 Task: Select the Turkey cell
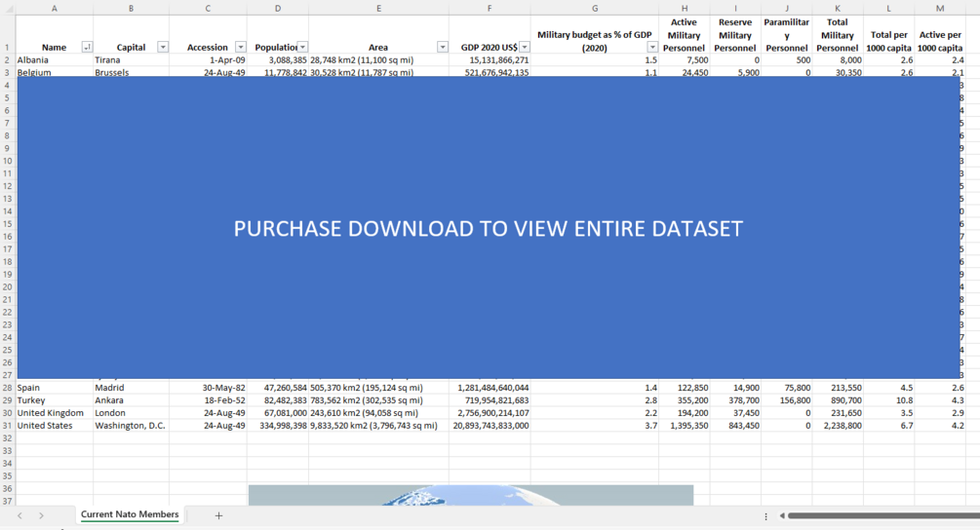[x=55, y=400]
